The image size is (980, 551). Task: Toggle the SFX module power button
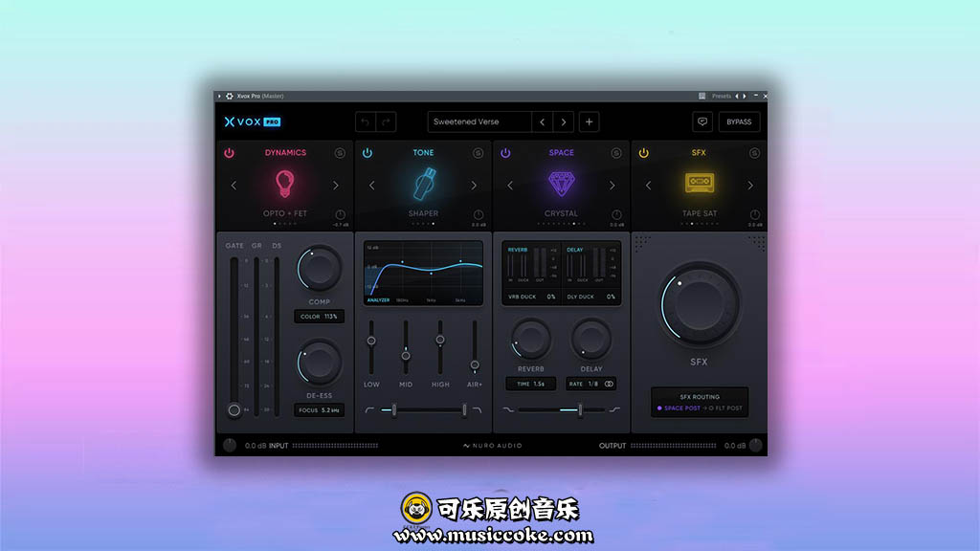(644, 153)
